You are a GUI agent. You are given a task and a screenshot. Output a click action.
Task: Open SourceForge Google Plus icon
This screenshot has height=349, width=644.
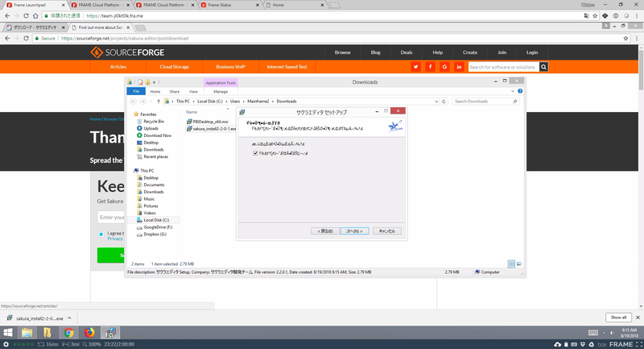click(444, 67)
